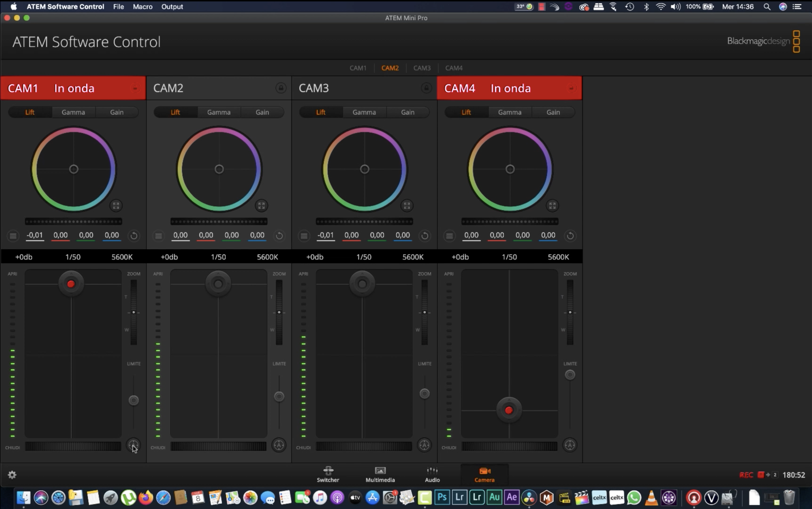Select Gain for CAM4
This screenshot has height=509, width=812.
click(553, 112)
